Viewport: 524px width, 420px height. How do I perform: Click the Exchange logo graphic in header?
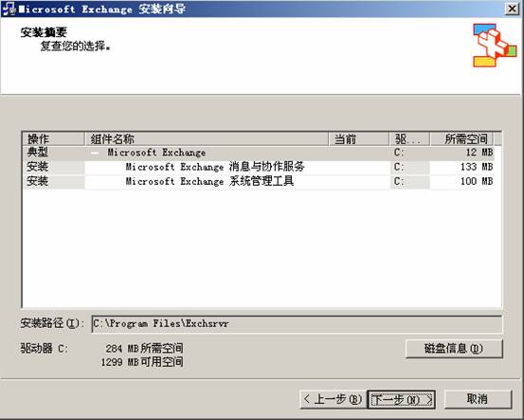(495, 46)
